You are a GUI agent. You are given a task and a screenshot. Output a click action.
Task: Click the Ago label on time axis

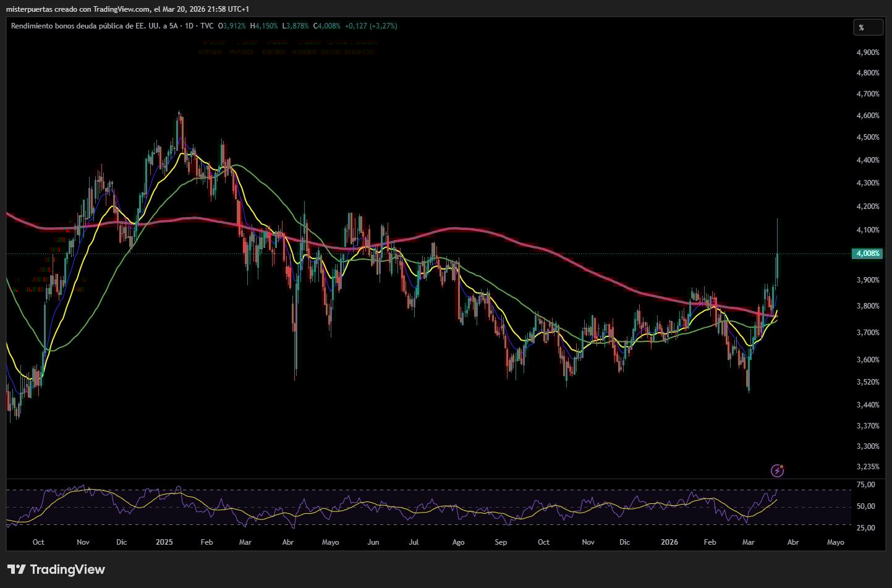[x=458, y=542]
